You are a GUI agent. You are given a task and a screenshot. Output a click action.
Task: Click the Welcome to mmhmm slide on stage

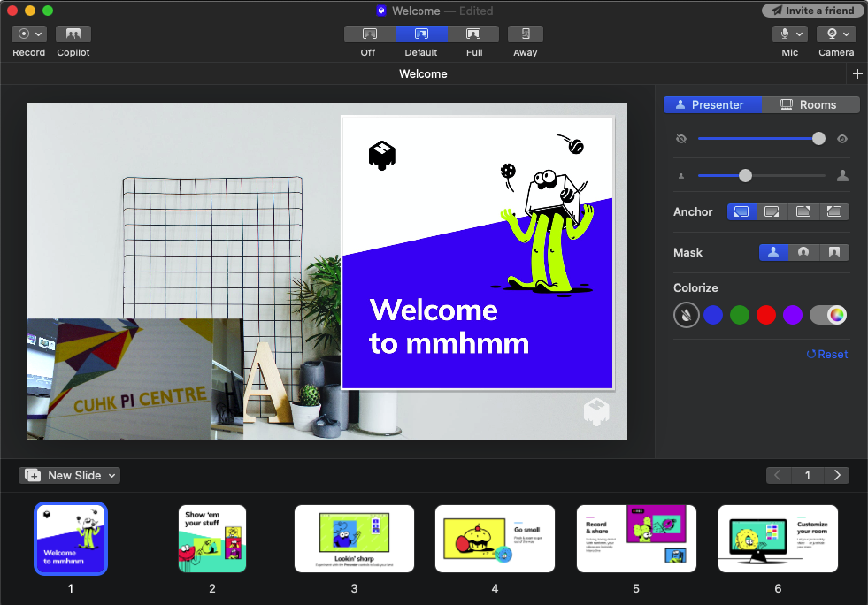[478, 253]
